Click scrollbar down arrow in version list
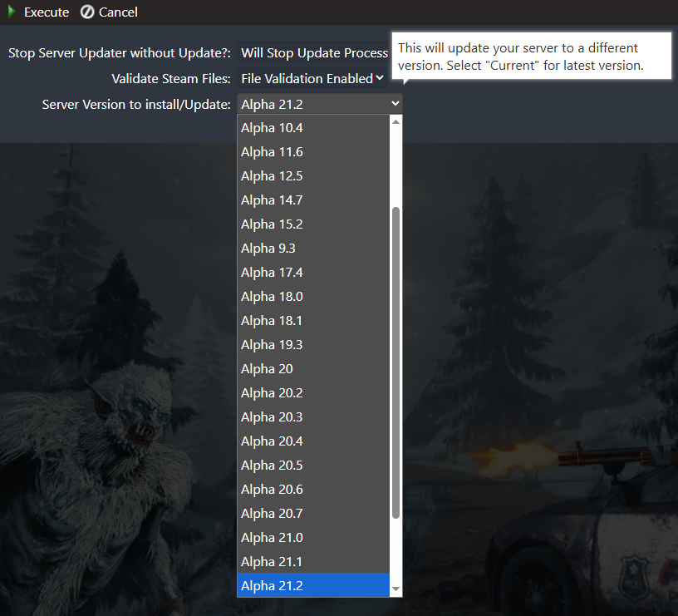Screen dimensions: 678x616 coord(396,589)
